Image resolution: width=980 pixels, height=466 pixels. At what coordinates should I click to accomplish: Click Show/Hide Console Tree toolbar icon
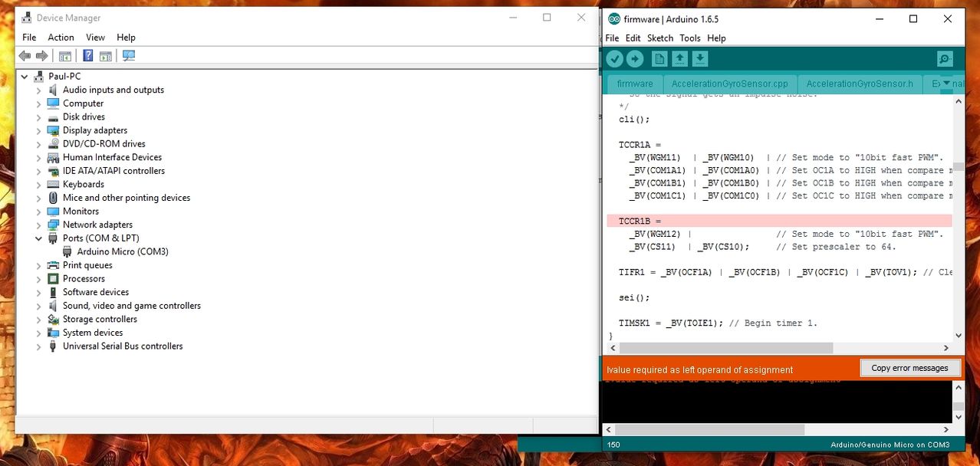coord(65,56)
